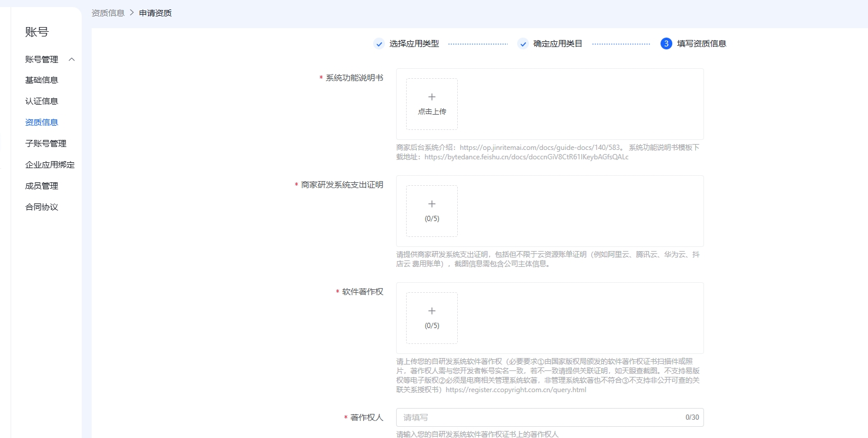Click the 著作权人 text input field

coord(541,417)
